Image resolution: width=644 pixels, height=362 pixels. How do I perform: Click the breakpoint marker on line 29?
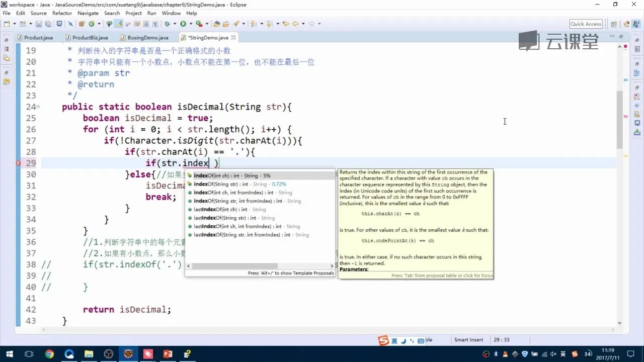pyautogui.click(x=18, y=163)
